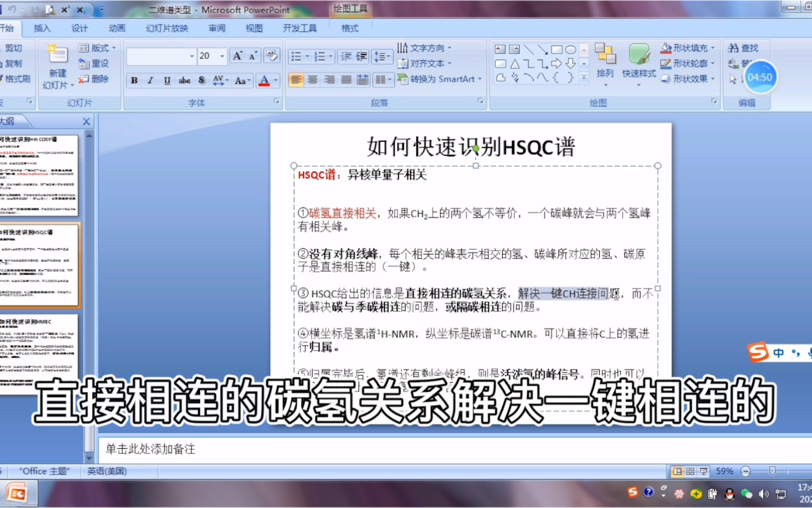Switch to slide sorter view
This screenshot has height=508, width=812.
(690, 471)
